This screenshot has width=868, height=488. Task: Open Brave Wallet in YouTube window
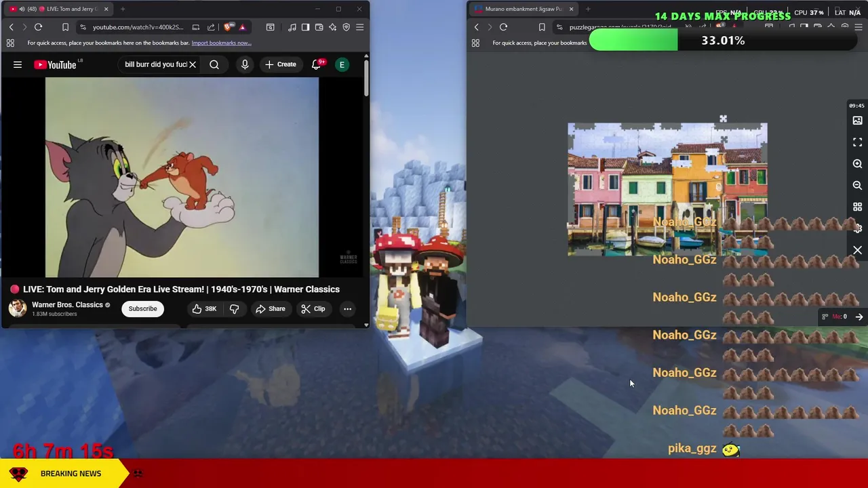319,27
